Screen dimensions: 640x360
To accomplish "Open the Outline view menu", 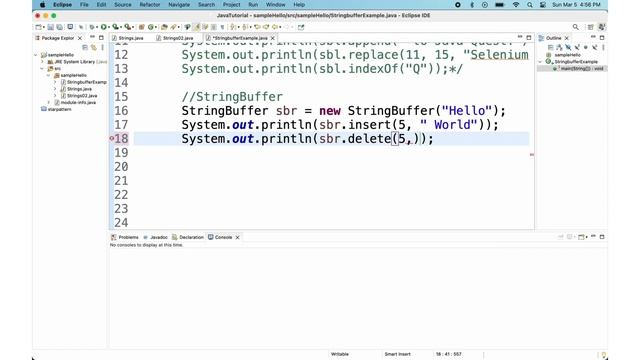I will 603,47.
